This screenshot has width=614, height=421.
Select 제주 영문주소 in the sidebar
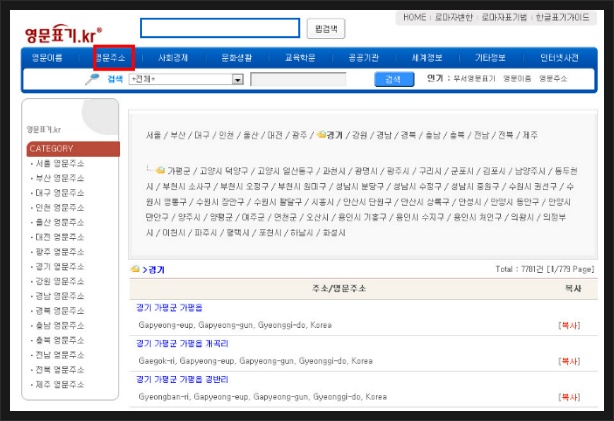60,384
